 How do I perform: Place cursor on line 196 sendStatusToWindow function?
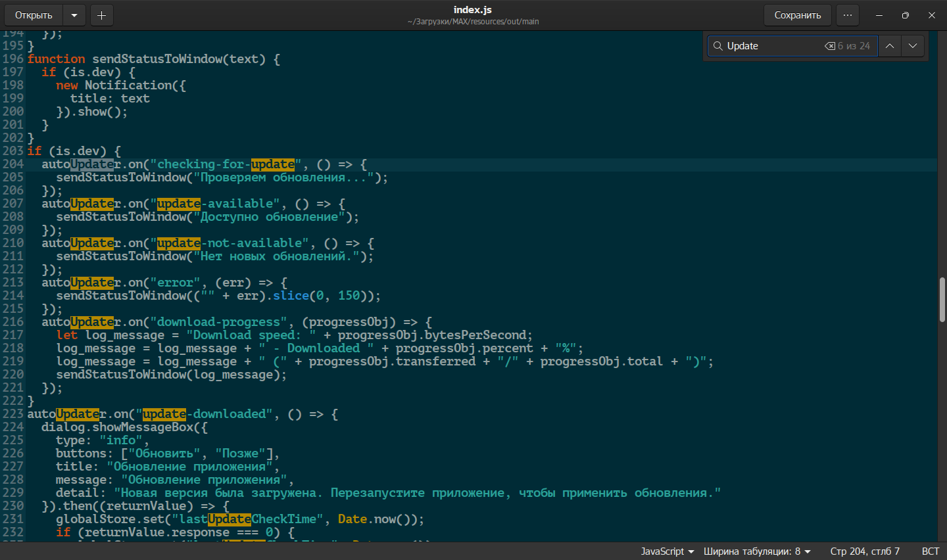(x=158, y=59)
